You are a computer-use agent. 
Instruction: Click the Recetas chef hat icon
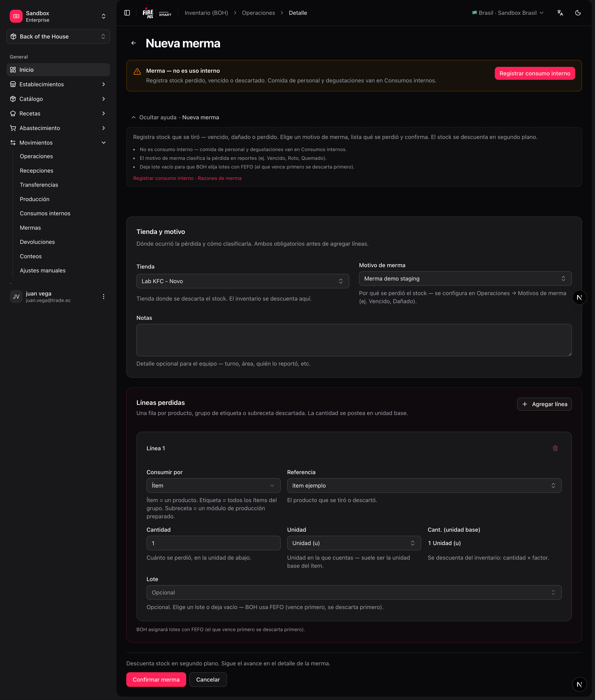[x=13, y=113]
